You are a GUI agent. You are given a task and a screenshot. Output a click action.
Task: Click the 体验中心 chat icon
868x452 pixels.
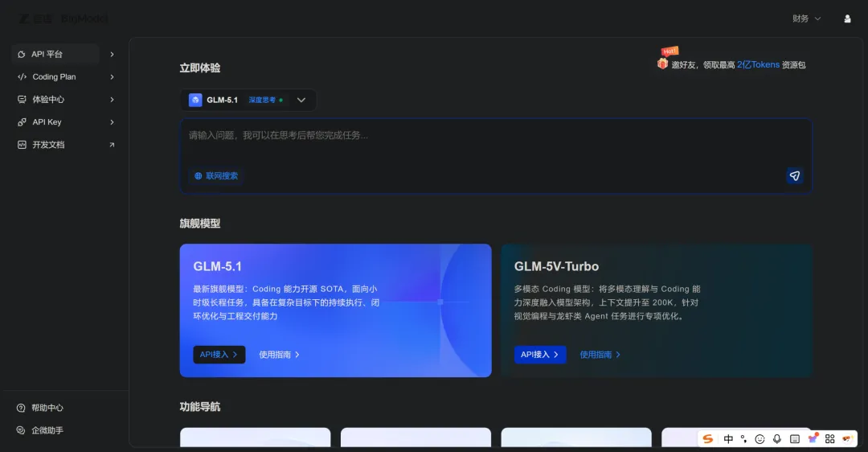point(22,100)
